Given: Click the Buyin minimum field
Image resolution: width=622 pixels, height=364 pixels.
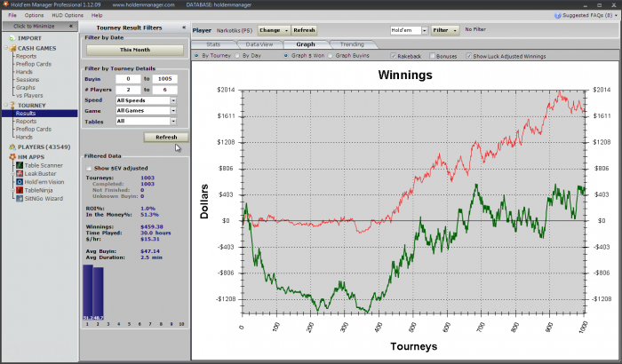Looking at the screenshot, I should [x=128, y=79].
